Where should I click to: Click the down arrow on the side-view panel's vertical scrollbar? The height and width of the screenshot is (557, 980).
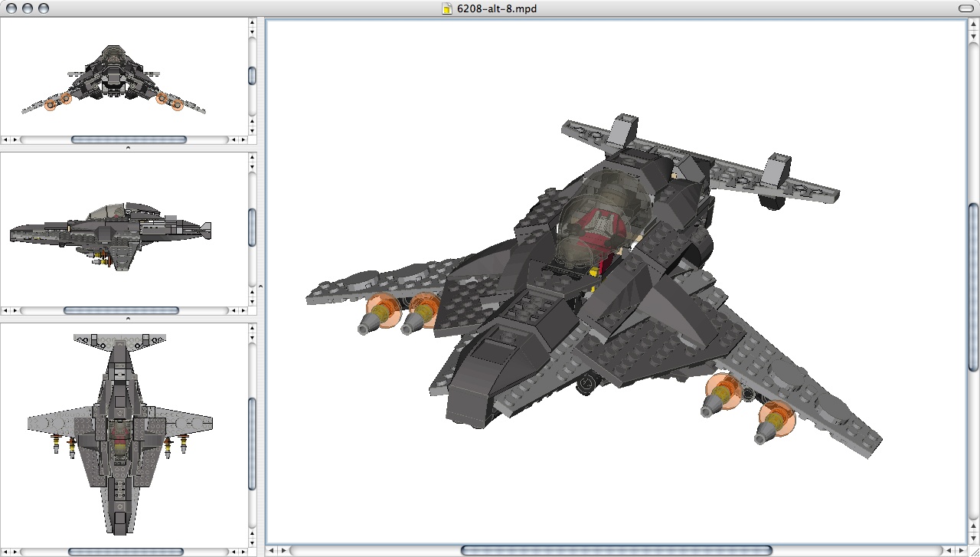[x=252, y=303]
